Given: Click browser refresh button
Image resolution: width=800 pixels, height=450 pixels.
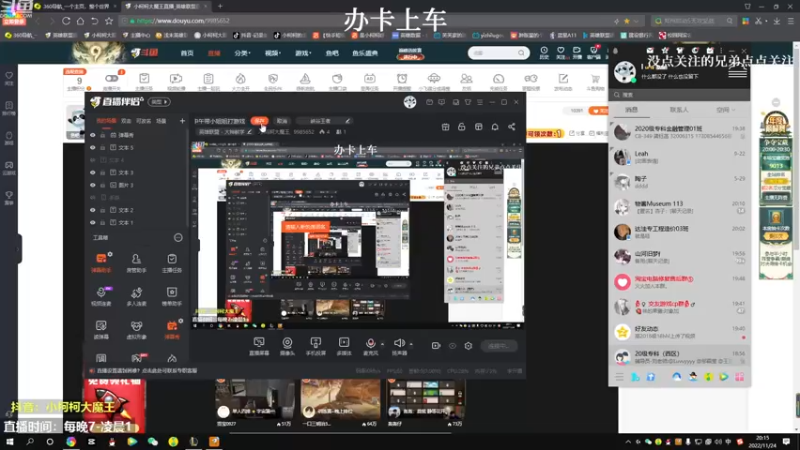Looking at the screenshot, I should [x=66, y=21].
